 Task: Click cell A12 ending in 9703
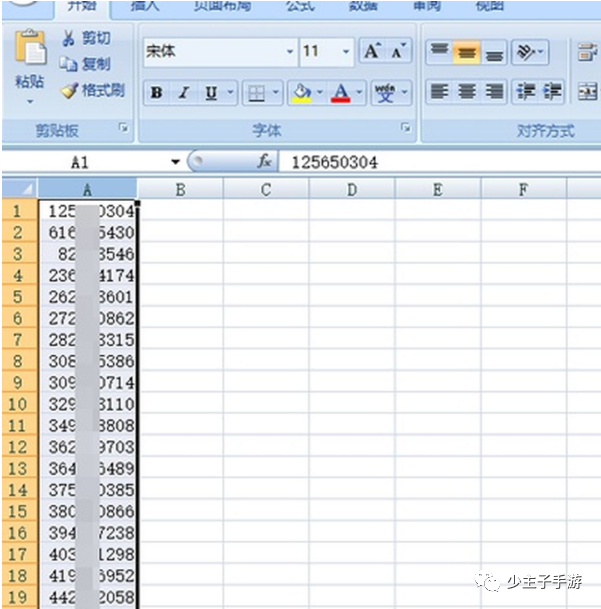(88, 447)
